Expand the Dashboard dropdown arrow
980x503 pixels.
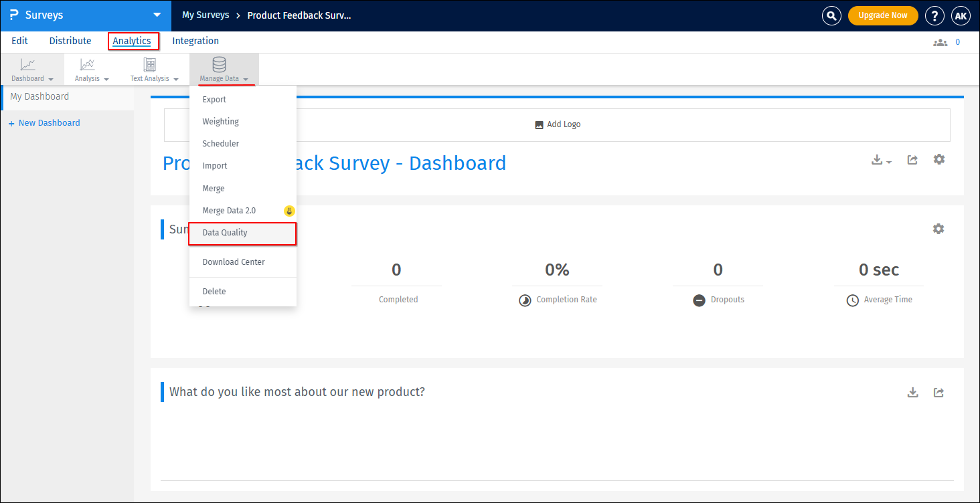coord(51,79)
